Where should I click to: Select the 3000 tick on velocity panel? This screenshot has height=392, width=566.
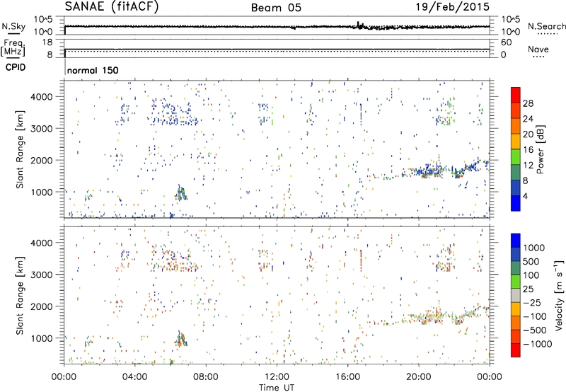coord(42,275)
